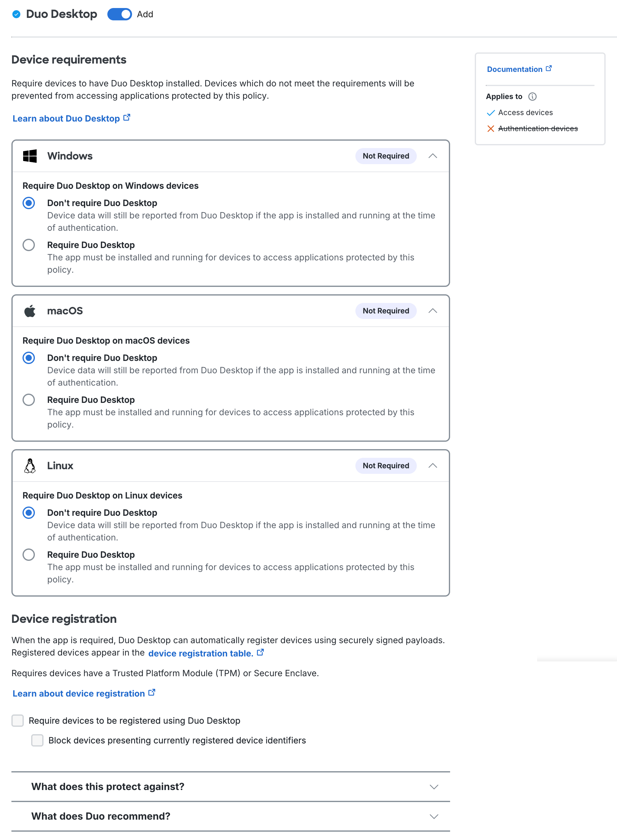Toggle the Add switch off
617x840 pixels.
(x=120, y=14)
